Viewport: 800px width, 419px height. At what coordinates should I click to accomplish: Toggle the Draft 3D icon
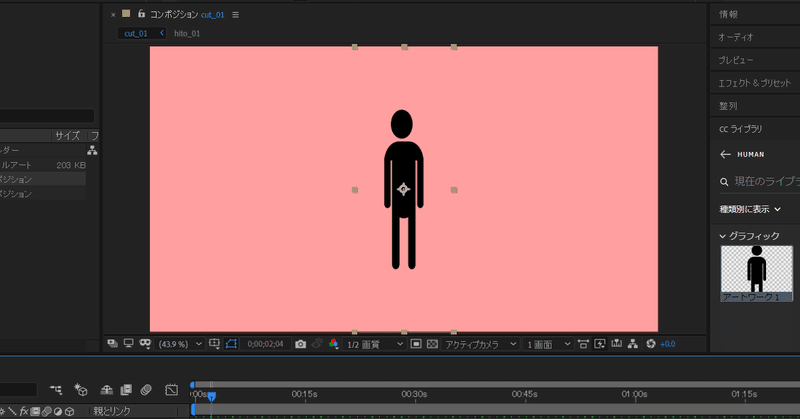tap(81, 390)
